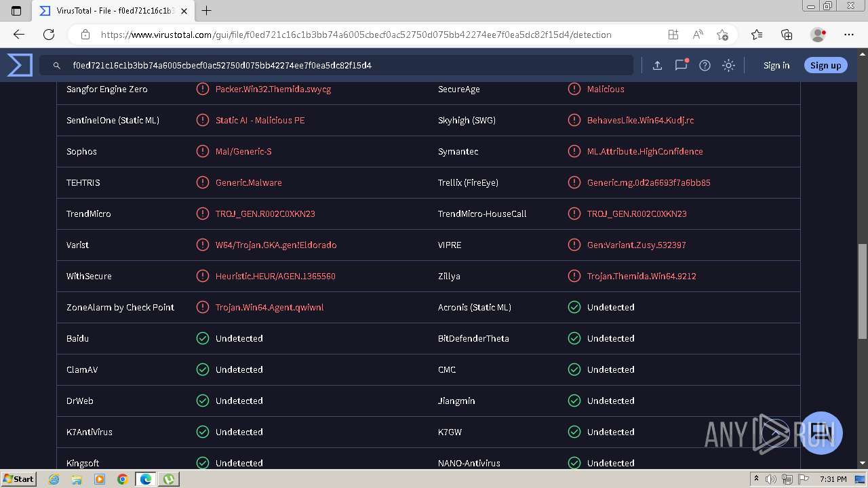Click the taskbar clock 7:31 PM
Screen dimensions: 868x488
833,479
